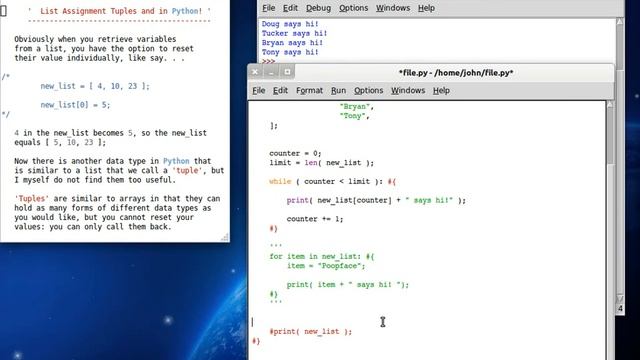The image size is (640, 360).
Task: Click the blue word 'Python' in notes paragraph
Action: tap(176, 161)
